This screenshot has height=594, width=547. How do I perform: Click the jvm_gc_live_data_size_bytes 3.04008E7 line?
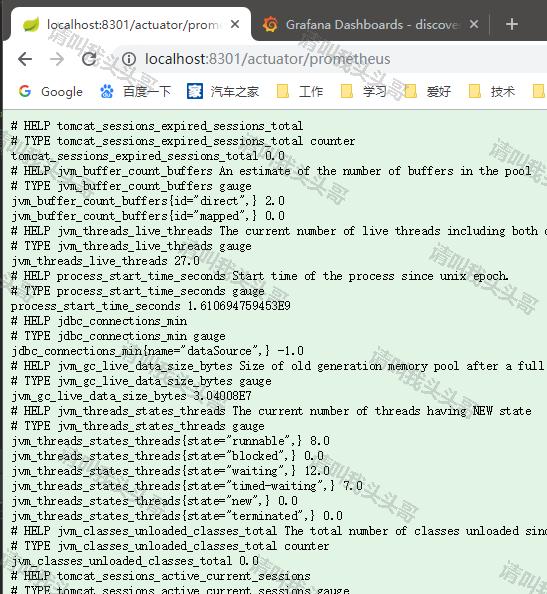point(131,396)
